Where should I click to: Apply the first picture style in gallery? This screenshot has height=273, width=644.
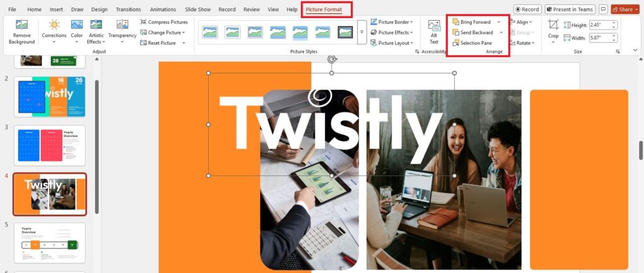[210, 32]
